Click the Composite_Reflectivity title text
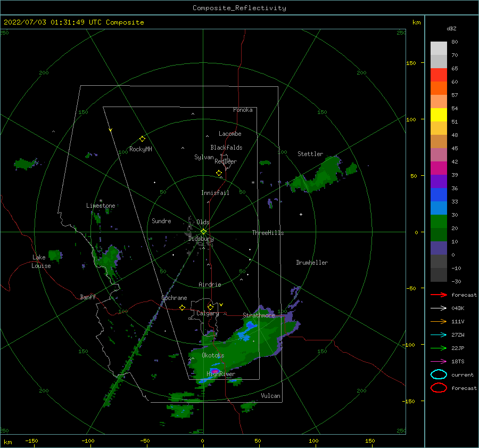 tap(240, 8)
